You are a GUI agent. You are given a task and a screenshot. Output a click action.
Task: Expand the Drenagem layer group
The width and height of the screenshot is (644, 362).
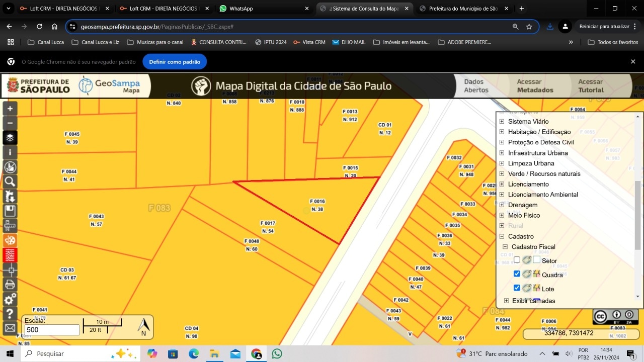click(x=501, y=205)
